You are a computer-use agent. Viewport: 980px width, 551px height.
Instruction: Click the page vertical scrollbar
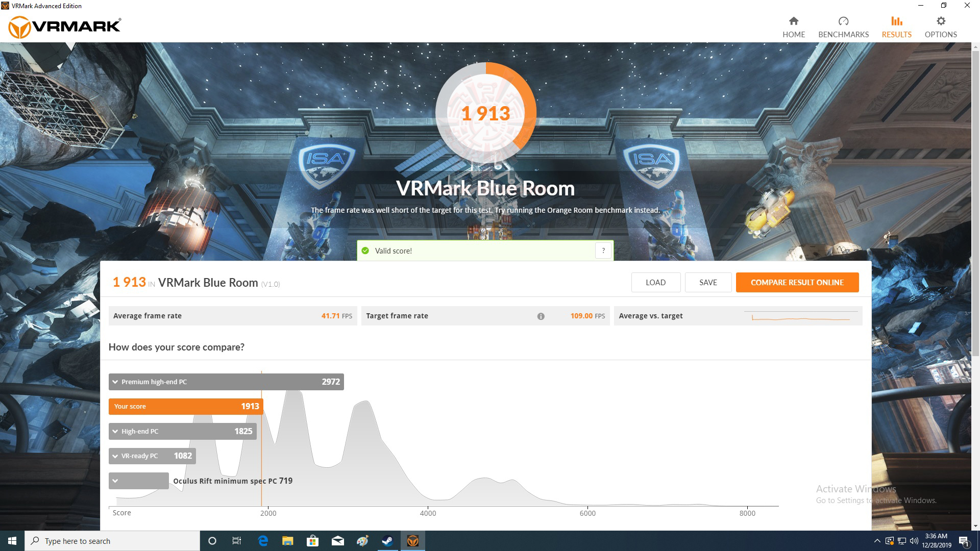click(975, 204)
